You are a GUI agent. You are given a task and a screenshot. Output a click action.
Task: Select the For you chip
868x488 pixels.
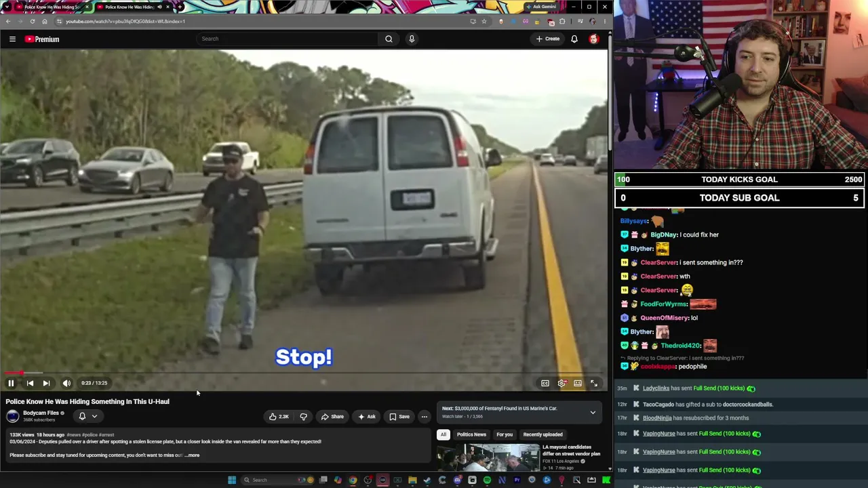coord(505,434)
